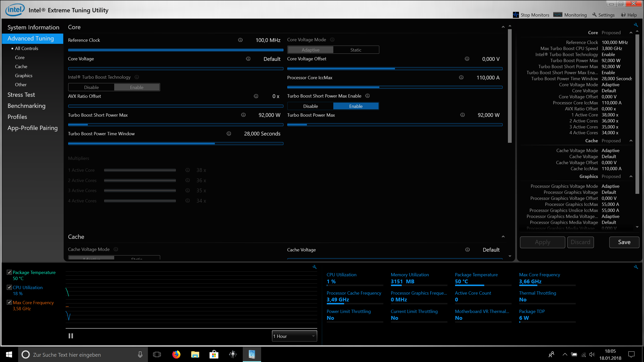The width and height of the screenshot is (644, 362).
Task: Click the Turbo Boost Power Time Window slider
Action: [x=176, y=144]
